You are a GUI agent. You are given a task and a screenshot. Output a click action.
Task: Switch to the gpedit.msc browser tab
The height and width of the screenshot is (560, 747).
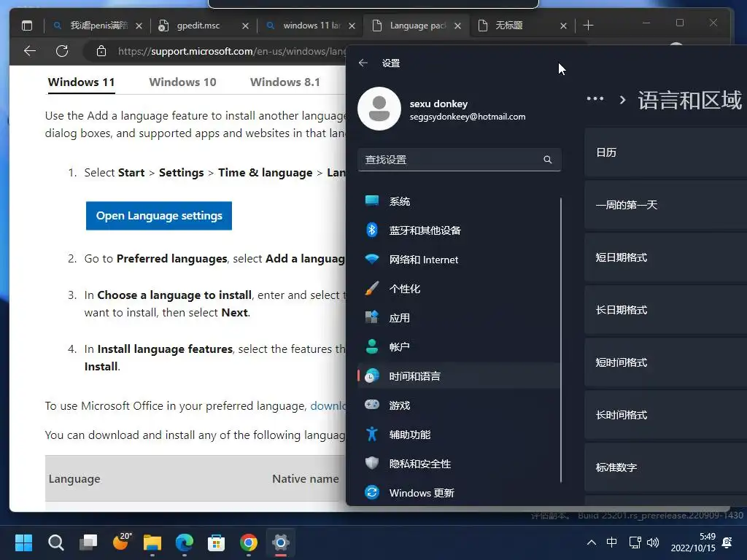(198, 26)
